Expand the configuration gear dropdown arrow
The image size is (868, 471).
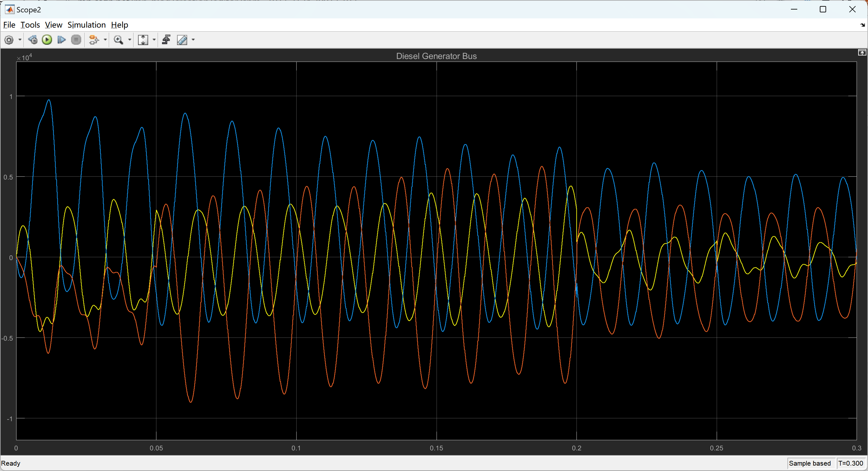[x=20, y=40]
